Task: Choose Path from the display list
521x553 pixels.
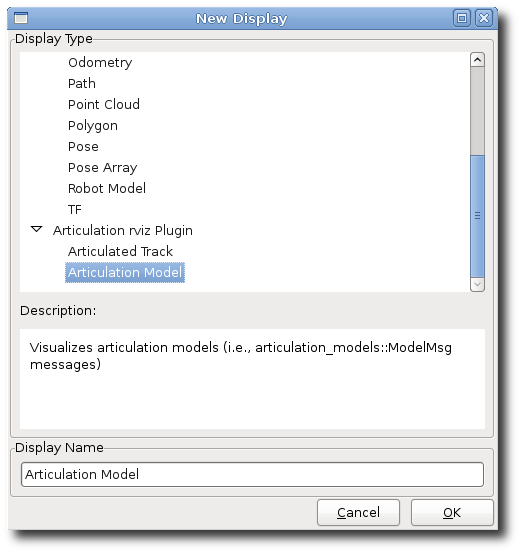Action: tap(81, 84)
